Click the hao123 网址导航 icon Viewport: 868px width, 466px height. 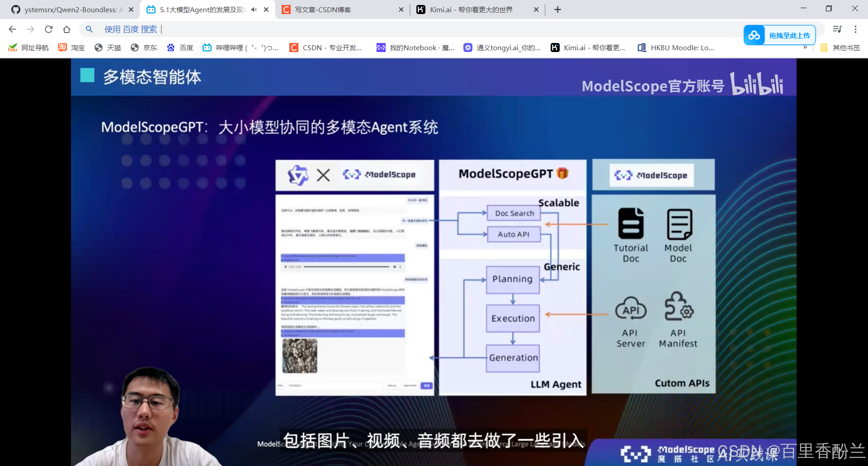13,48
